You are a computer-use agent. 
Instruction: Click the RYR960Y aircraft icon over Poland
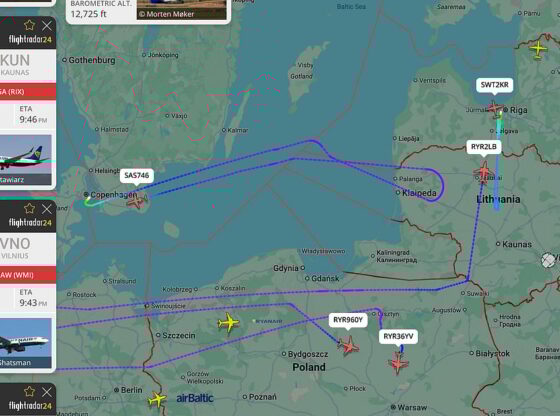(349, 346)
